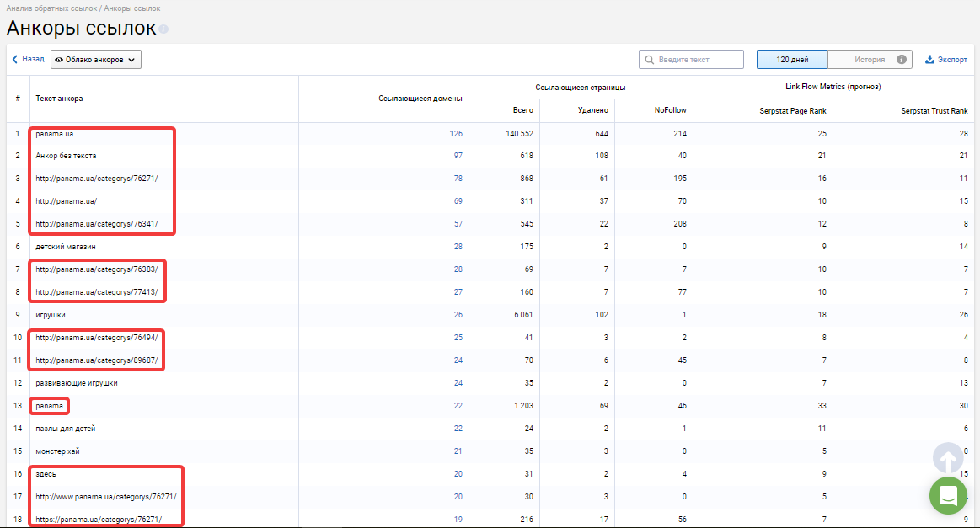
Task: Click the eye icon in Облако анкоров
Action: tap(59, 60)
